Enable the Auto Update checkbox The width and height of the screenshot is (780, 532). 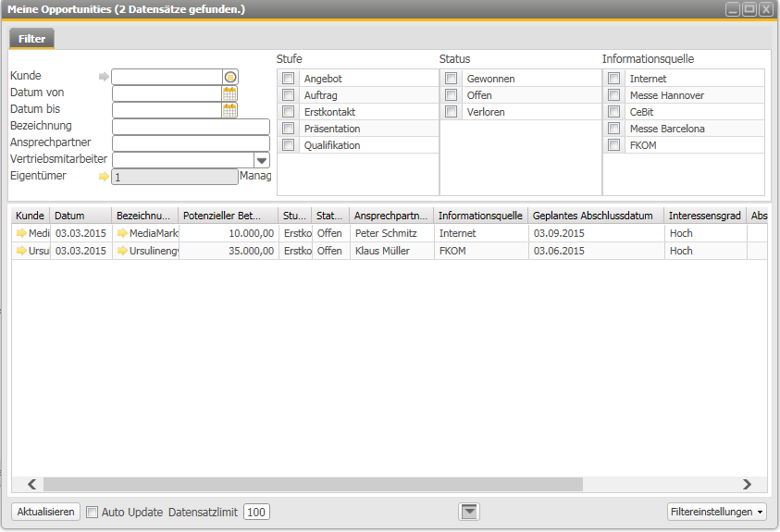[x=92, y=513]
